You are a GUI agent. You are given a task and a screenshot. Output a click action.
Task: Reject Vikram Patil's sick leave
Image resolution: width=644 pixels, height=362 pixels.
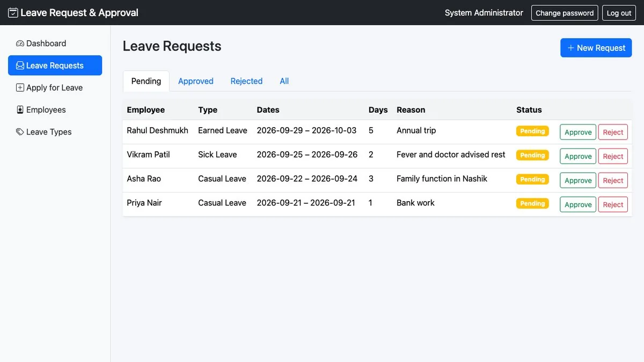[x=613, y=156]
